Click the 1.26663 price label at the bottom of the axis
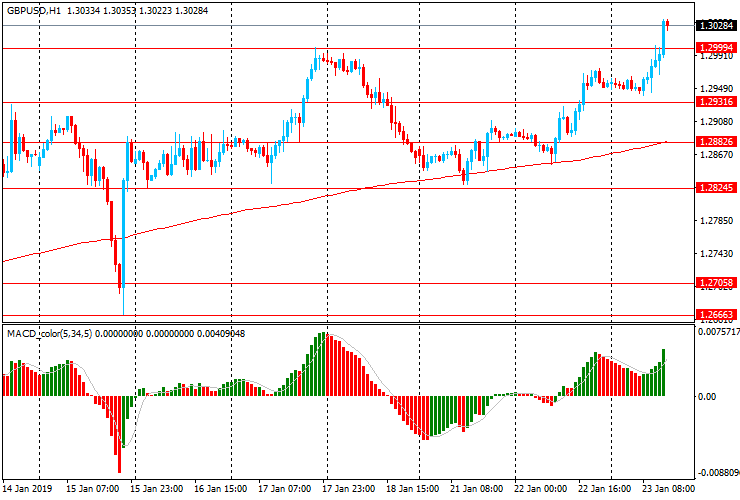Viewport: 740px width, 500px height. (717, 315)
